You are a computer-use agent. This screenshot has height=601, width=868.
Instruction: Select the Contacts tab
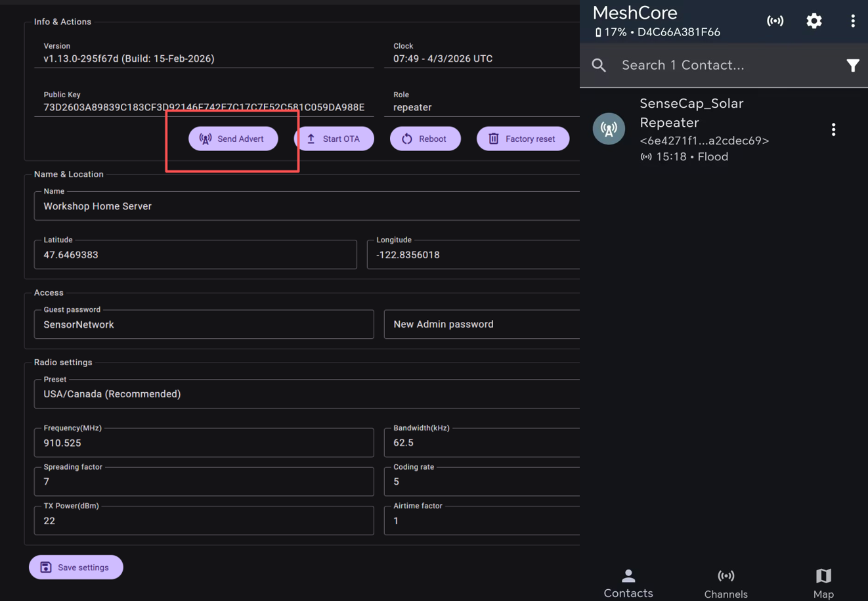(x=628, y=583)
